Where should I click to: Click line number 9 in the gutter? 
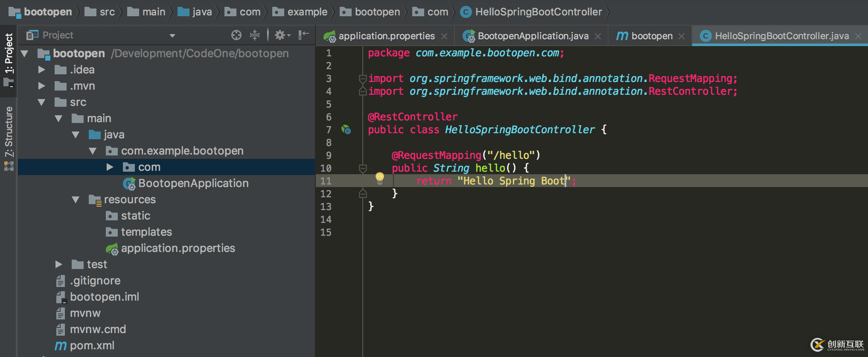tap(329, 155)
